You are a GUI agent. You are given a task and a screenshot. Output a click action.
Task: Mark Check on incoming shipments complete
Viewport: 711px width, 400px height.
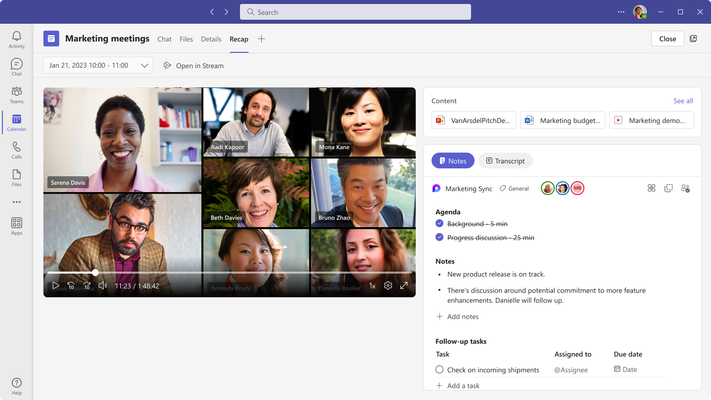click(x=439, y=370)
